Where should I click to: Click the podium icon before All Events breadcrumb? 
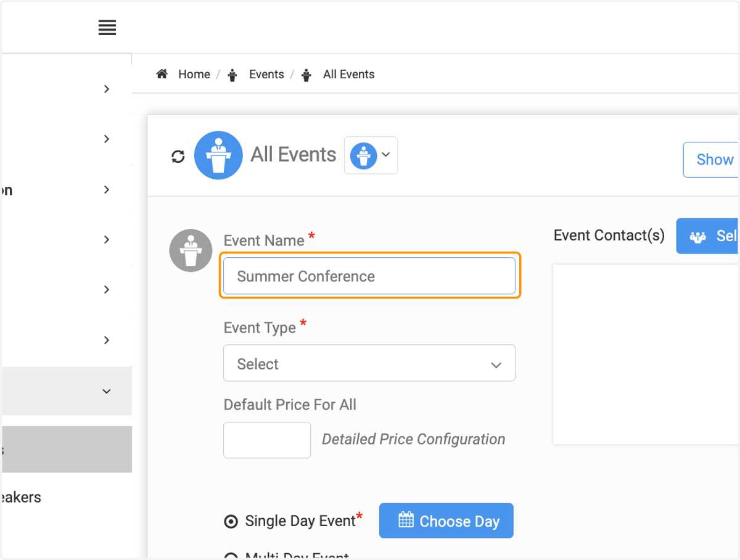coord(306,75)
